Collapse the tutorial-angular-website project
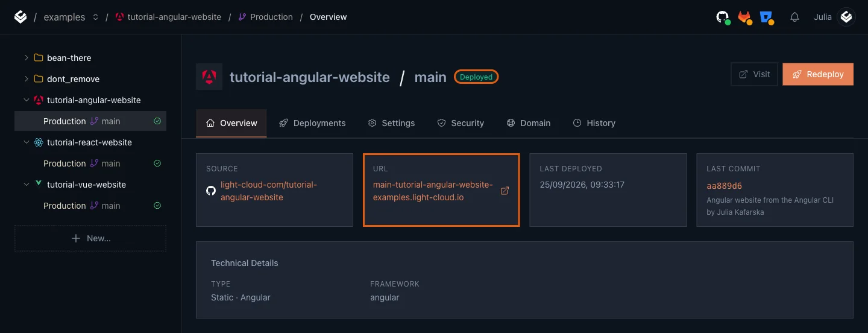 pyautogui.click(x=26, y=100)
